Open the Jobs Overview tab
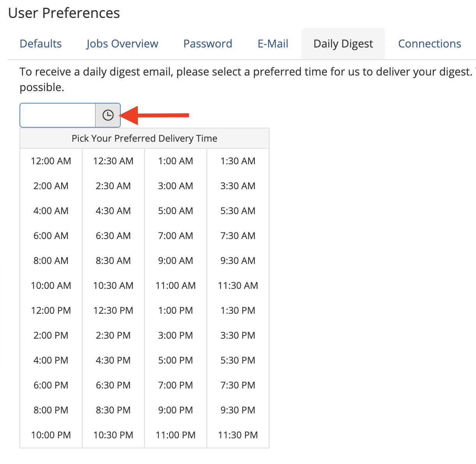This screenshot has width=476, height=464. click(122, 44)
